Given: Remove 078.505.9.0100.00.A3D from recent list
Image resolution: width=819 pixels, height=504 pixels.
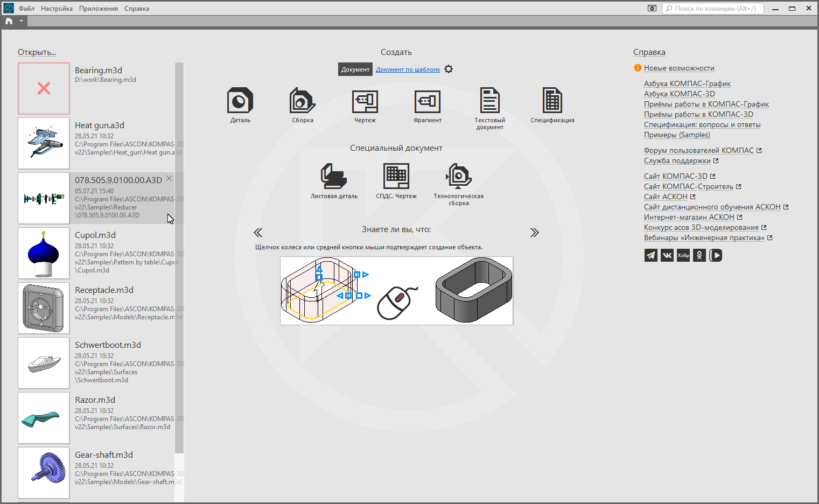Looking at the screenshot, I should coord(169,178).
